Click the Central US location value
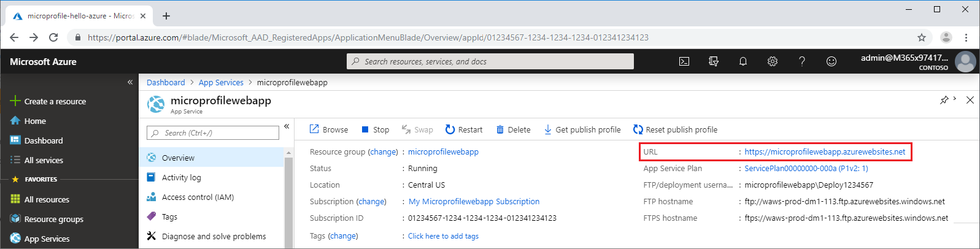 pos(426,185)
